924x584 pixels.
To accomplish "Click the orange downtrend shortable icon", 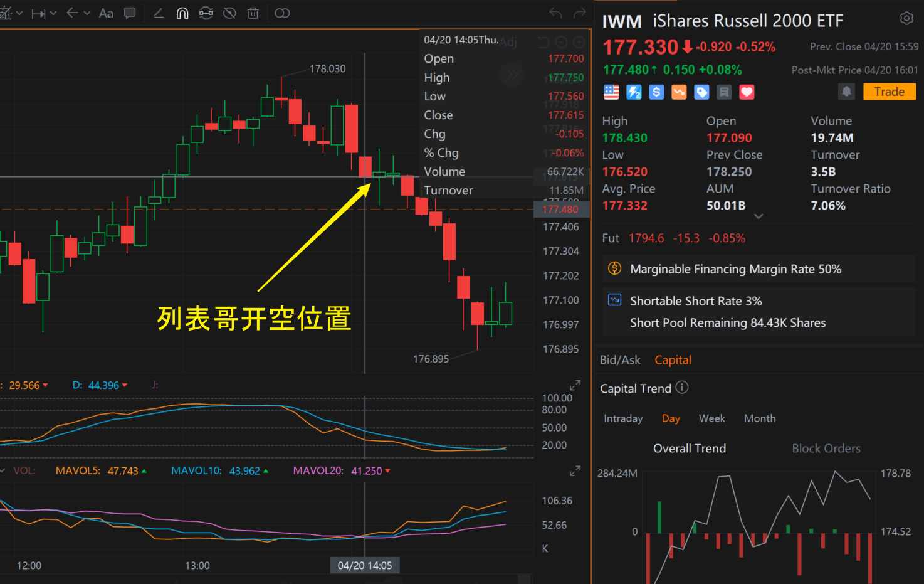I will [x=679, y=92].
